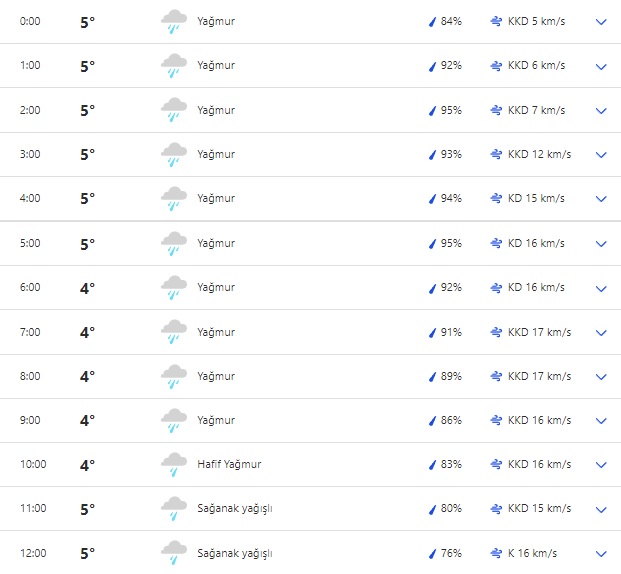Expand the 0:00 hourly forecast row

(x=601, y=22)
